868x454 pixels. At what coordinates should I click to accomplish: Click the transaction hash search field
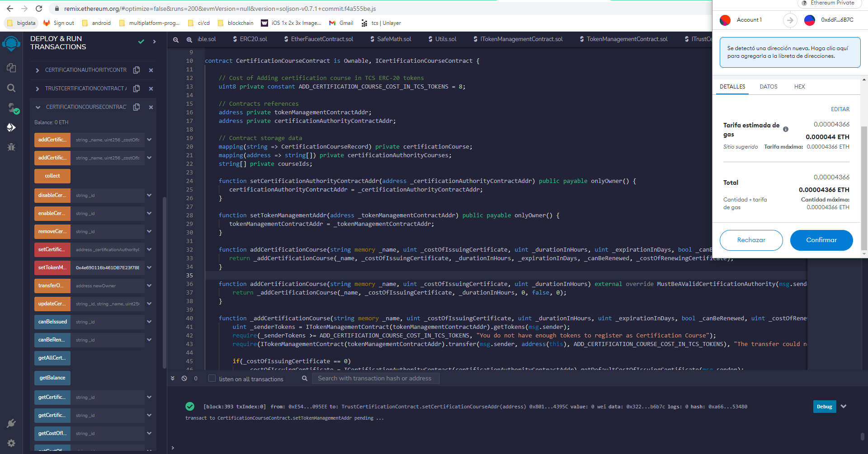376,379
